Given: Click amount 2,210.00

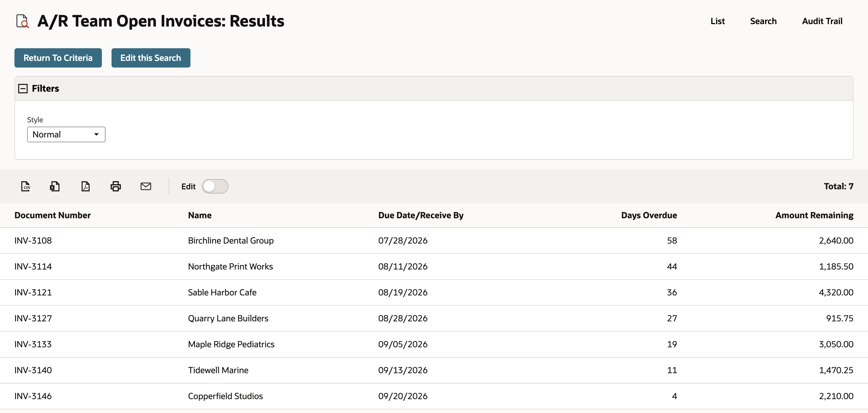Looking at the screenshot, I should pos(836,396).
